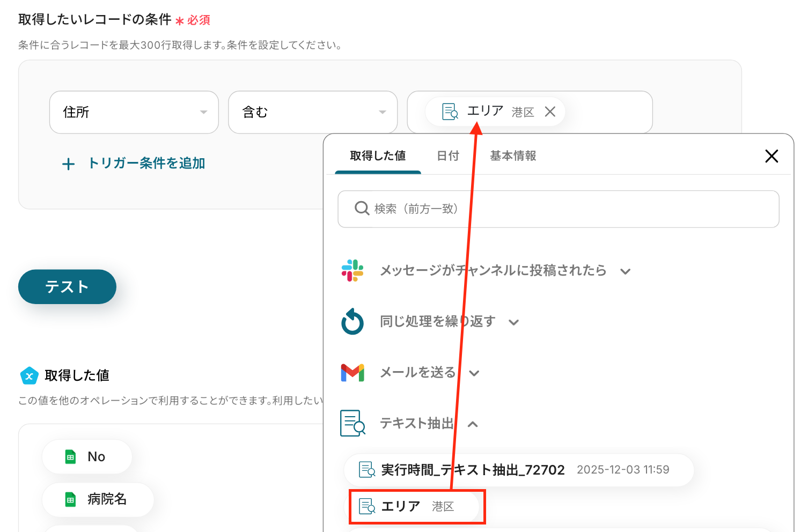Select the エリア 港区 value in list

coord(412,506)
